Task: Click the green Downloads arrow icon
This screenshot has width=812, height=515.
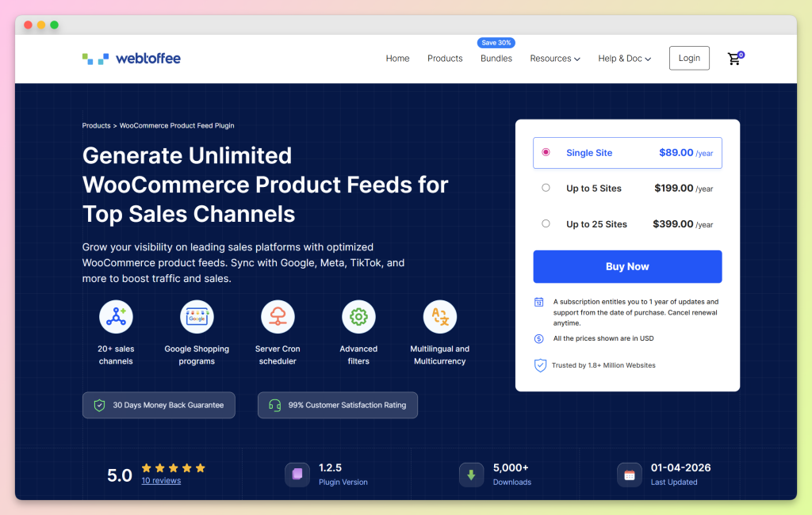Action: pos(471,475)
